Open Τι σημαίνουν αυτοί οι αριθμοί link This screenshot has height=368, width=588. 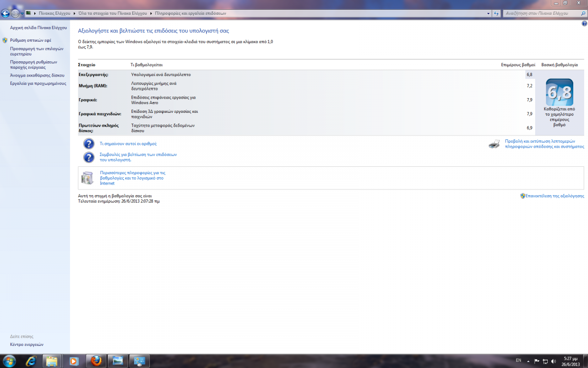point(128,144)
